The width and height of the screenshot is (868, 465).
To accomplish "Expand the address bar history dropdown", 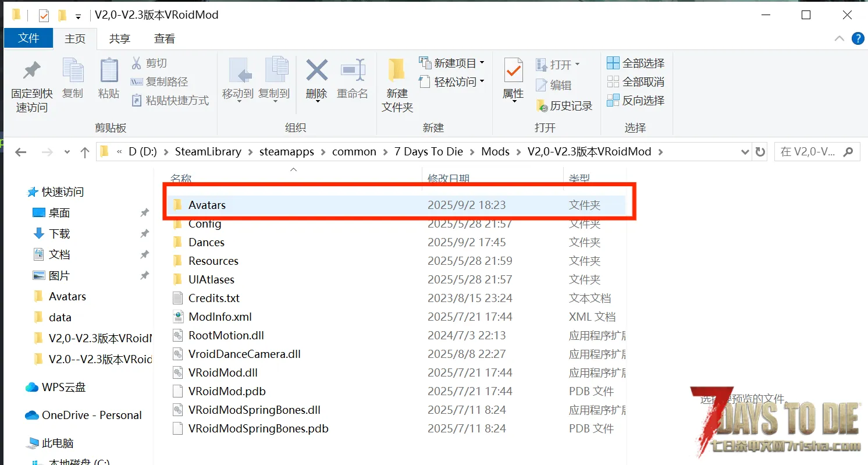I will 745,152.
